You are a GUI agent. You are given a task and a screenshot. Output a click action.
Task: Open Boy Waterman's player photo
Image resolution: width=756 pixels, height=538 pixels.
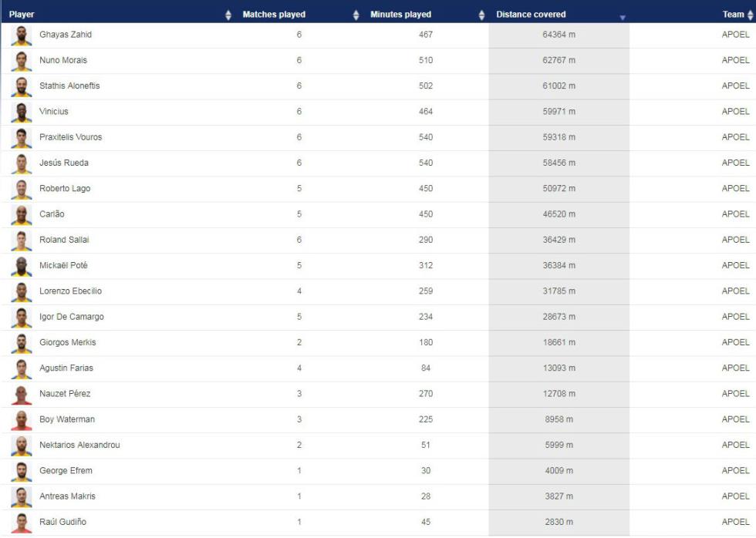22,420
